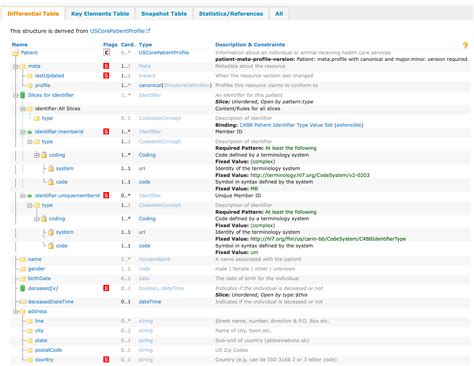Click the S flag on lastUpdated row
This screenshot has height=366, width=474.
pos(106,76)
